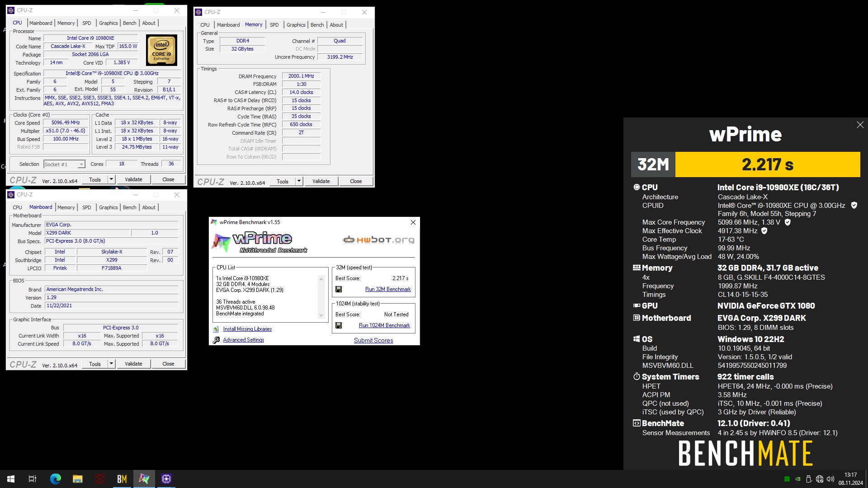Screen dimensions: 868x488
Task: Open Tools dropdown arrow in Memory CPU-Z window
Action: 299,181
